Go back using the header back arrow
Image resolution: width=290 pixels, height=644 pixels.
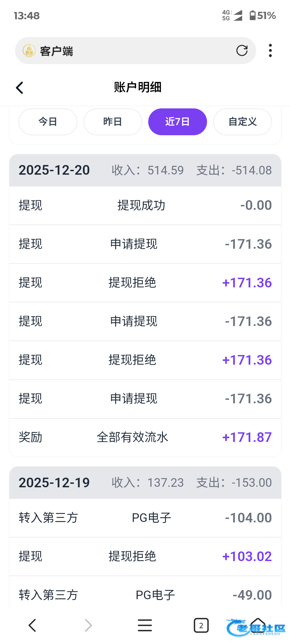point(20,88)
